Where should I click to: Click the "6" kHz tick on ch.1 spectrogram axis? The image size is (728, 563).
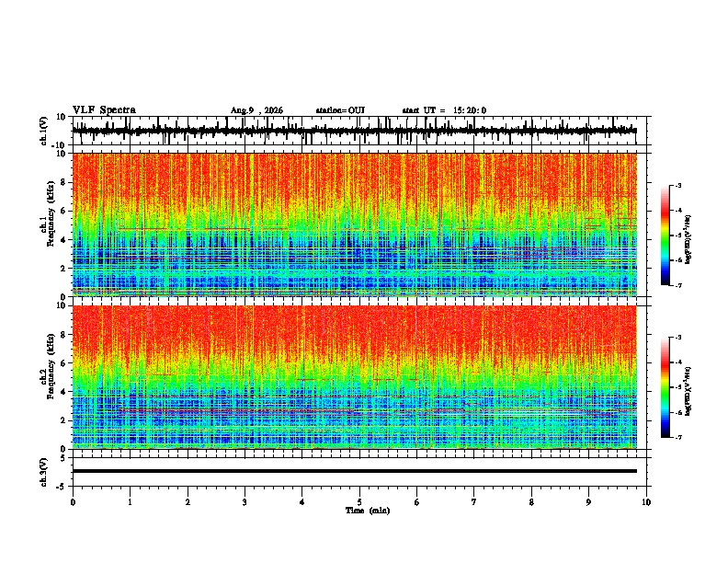click(64, 211)
